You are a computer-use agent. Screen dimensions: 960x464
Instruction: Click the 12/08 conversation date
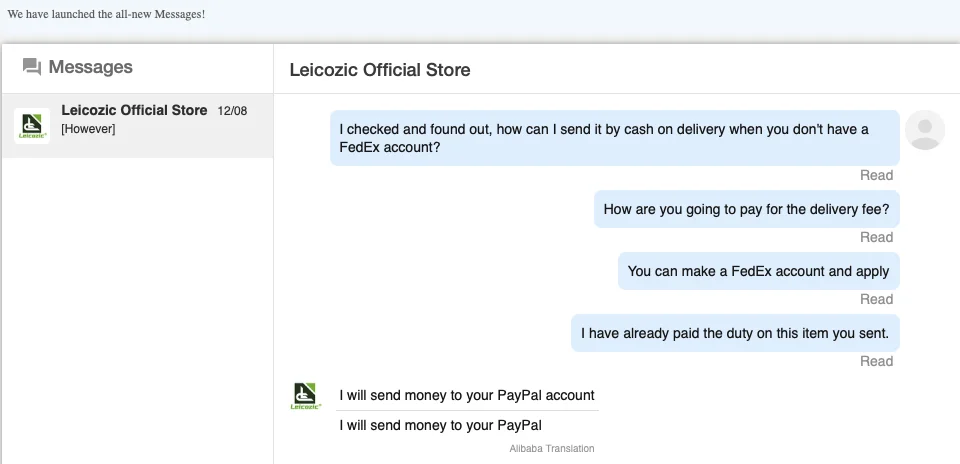click(x=232, y=111)
